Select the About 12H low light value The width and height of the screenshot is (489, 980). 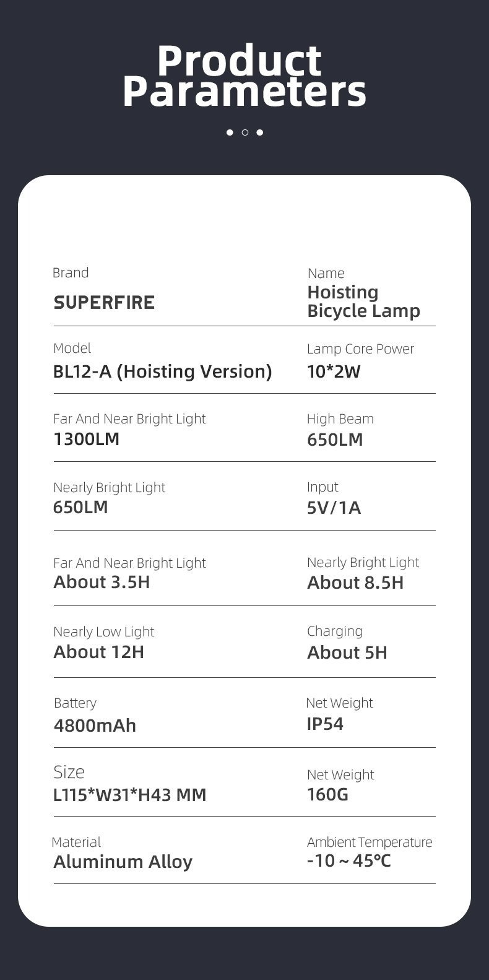[98, 652]
